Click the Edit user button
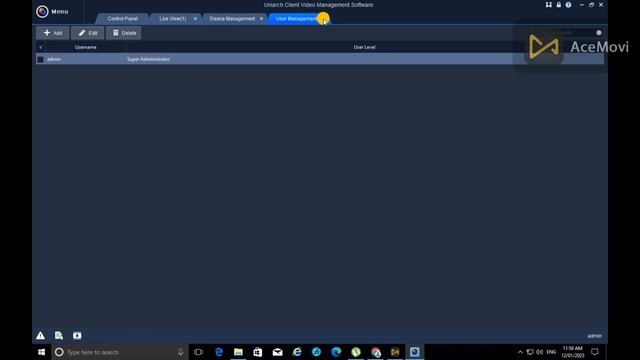The width and height of the screenshot is (640, 360). (88, 33)
